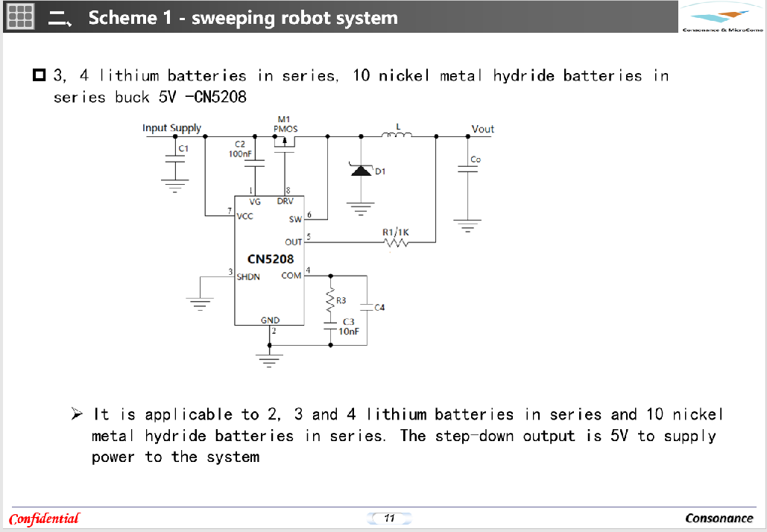Click the 'Vout' label
767x532 pixels.
483,129
